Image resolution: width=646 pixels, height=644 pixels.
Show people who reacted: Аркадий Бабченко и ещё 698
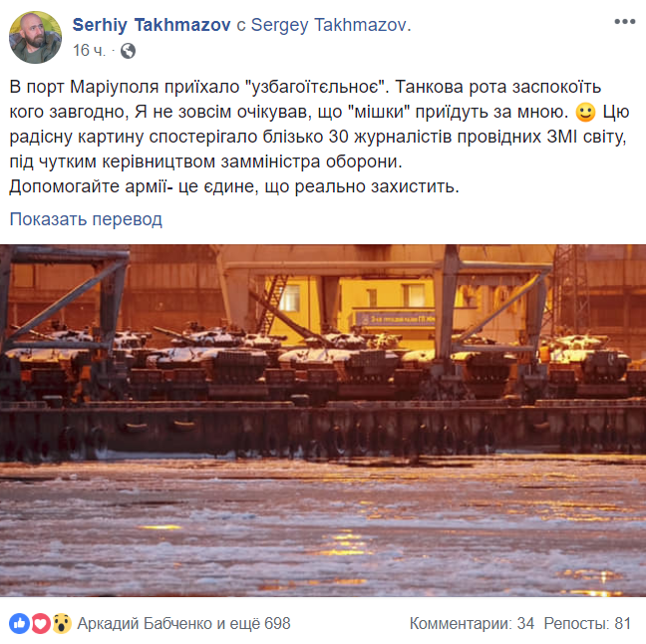183,623
